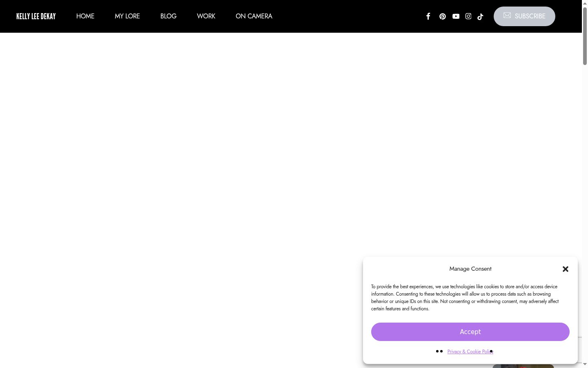
Task: Open the Instagram social icon
Action: (x=468, y=16)
